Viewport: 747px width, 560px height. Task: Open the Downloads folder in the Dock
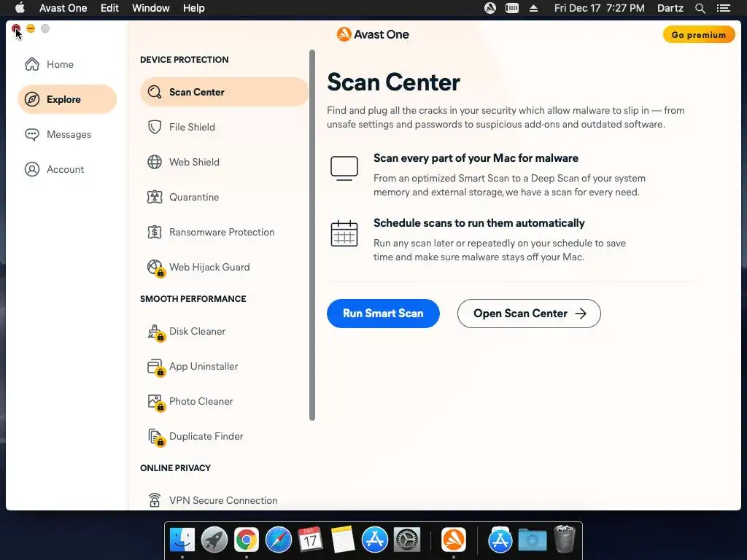pyautogui.click(x=532, y=540)
